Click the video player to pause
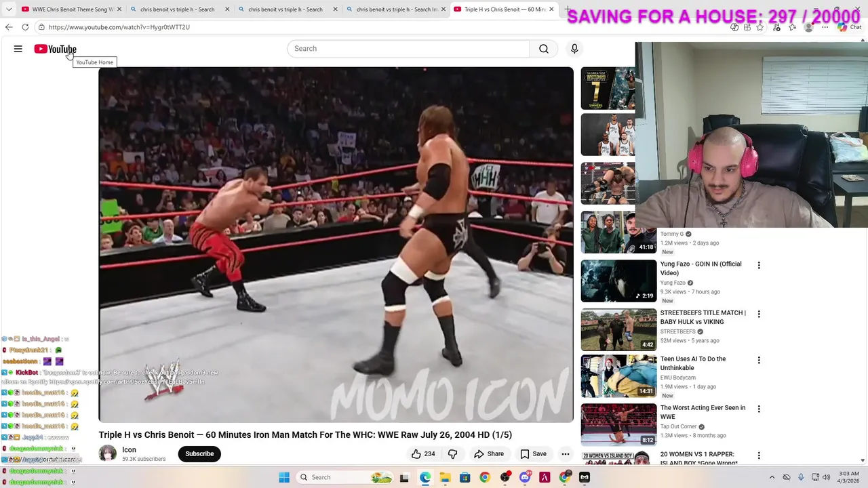This screenshot has width=868, height=488. [336, 244]
